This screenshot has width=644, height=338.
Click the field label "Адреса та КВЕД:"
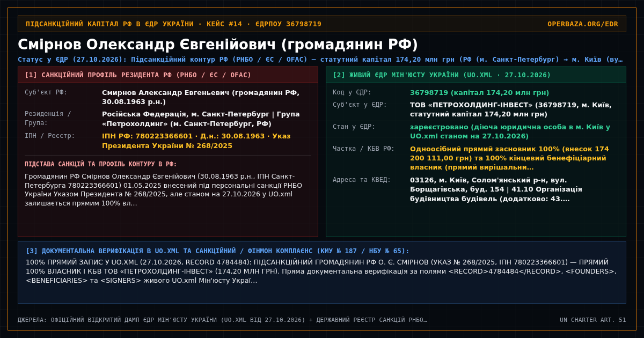362,180
